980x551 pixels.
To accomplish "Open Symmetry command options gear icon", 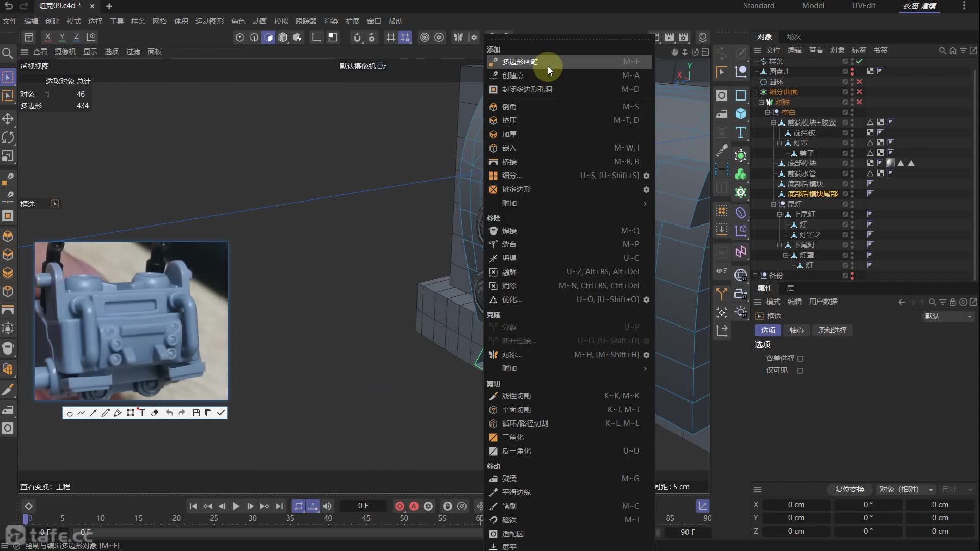I will [x=646, y=355].
